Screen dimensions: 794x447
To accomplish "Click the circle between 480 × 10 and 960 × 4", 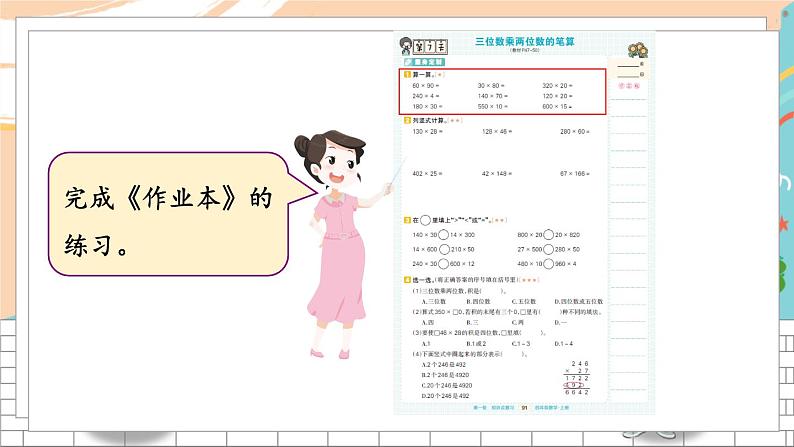I will 548,264.
